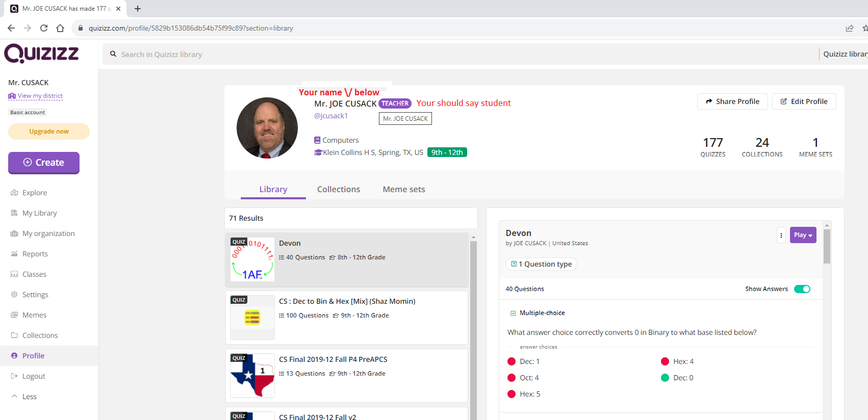The image size is (868, 420).
Task: Open a new browser tab with plus icon
Action: pyautogui.click(x=138, y=9)
